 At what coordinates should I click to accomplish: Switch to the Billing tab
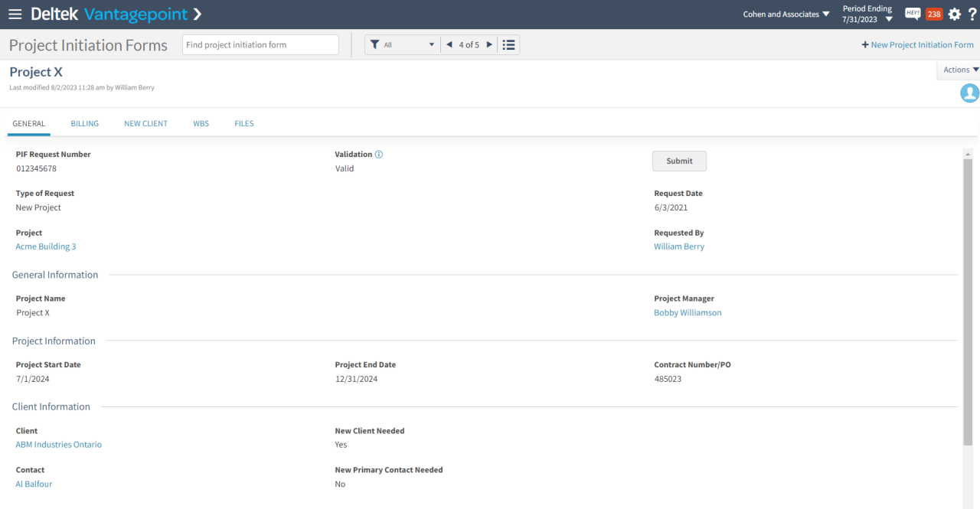[85, 123]
